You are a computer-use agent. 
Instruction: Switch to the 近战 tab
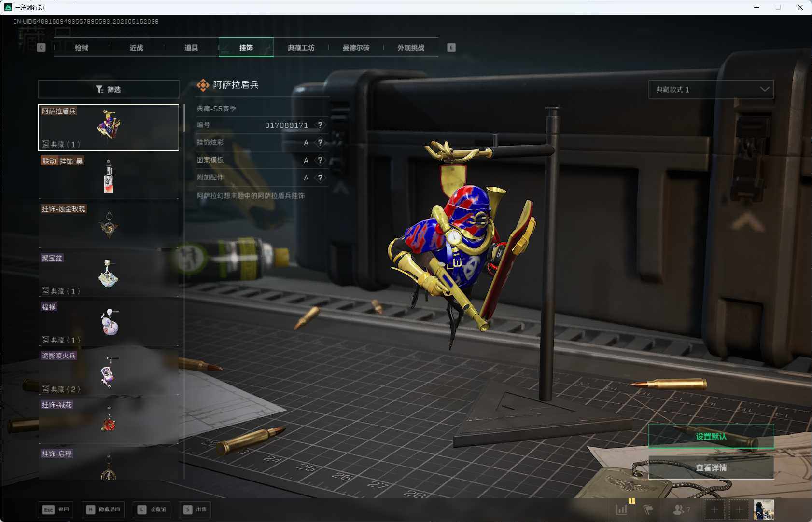click(137, 48)
